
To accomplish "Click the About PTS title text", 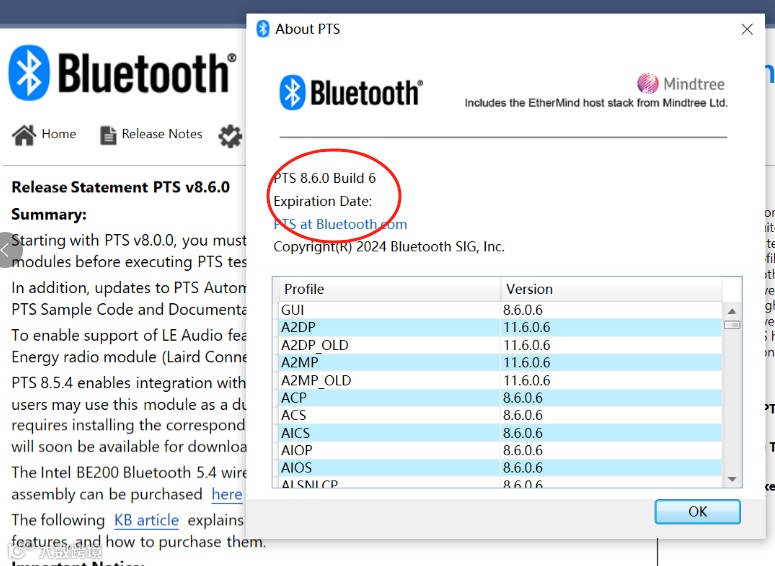I will 307,29.
